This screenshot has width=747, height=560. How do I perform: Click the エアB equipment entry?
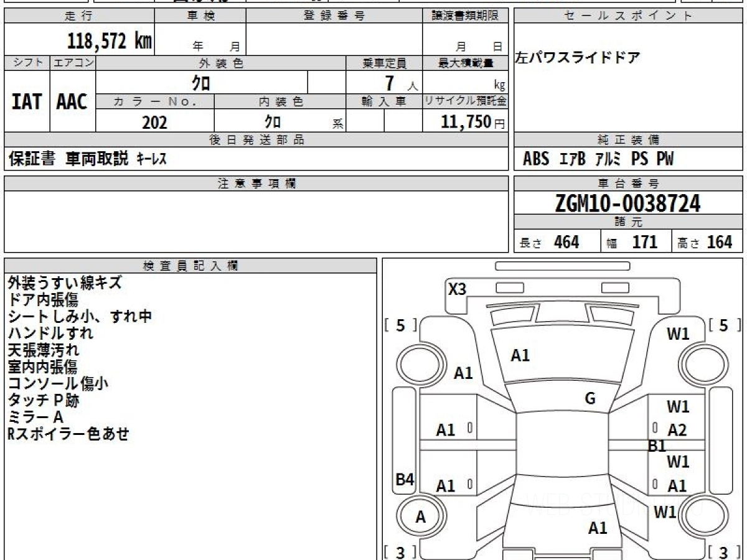tap(573, 160)
